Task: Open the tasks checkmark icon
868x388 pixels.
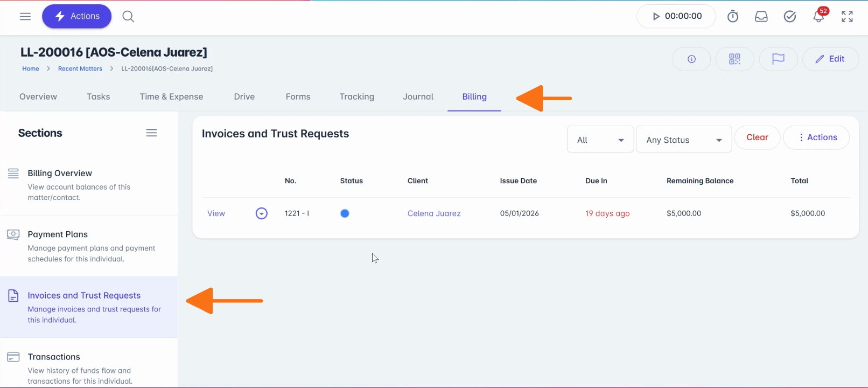Action: click(x=790, y=17)
